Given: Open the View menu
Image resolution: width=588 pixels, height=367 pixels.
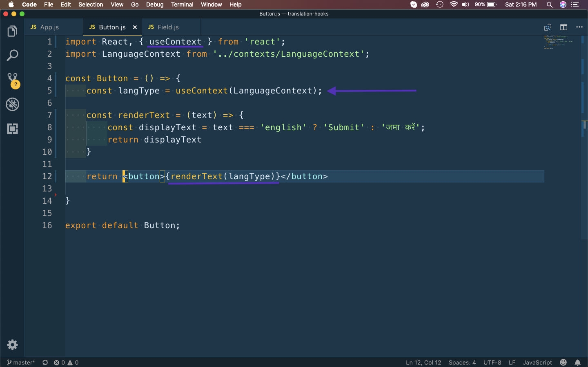Looking at the screenshot, I should pos(117,4).
